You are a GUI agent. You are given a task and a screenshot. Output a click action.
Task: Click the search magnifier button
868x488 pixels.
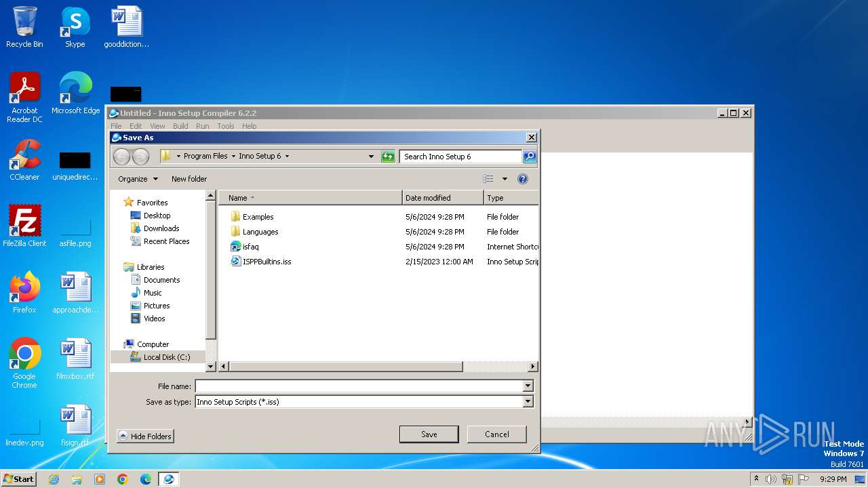coord(530,157)
